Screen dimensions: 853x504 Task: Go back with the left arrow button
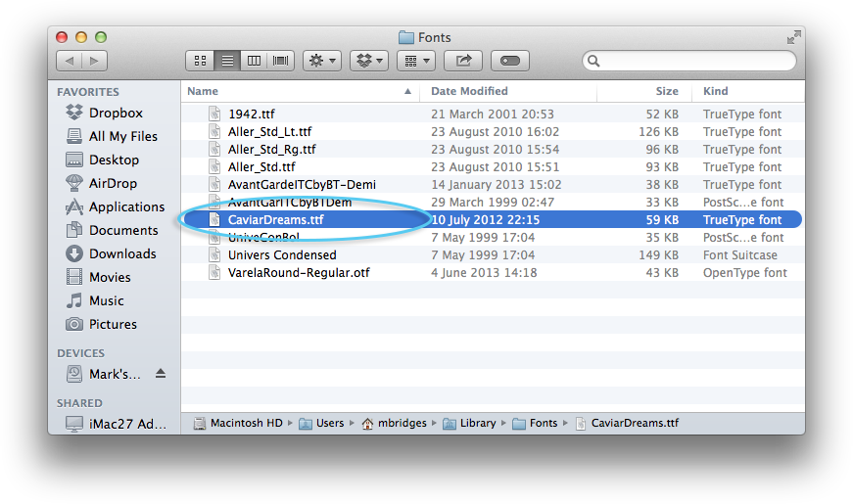(x=70, y=61)
